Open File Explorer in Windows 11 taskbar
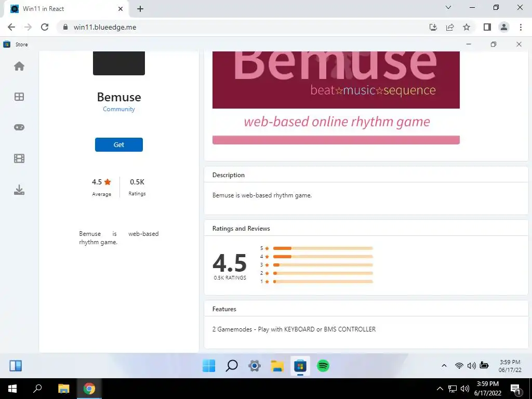The height and width of the screenshot is (399, 532). (x=277, y=366)
